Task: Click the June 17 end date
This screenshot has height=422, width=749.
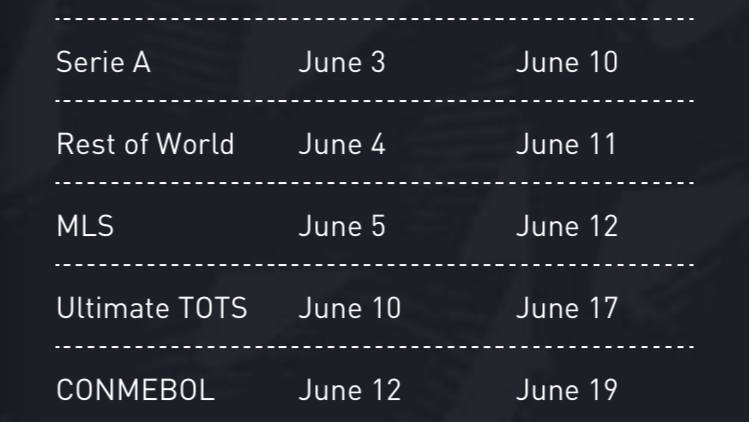Action: click(567, 308)
